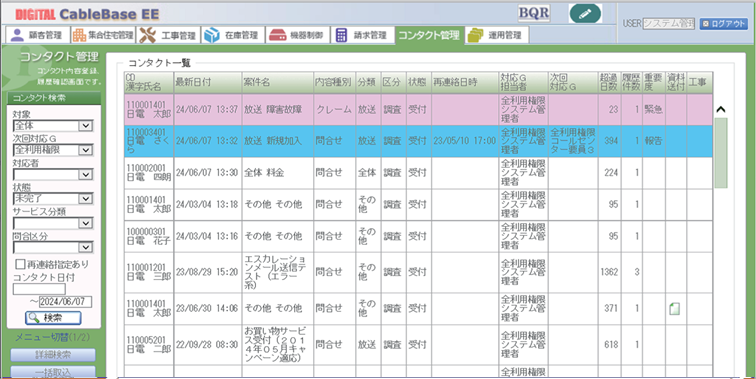The image size is (756, 379).
Task: Click the 重要度 column header
Action: coord(654,82)
